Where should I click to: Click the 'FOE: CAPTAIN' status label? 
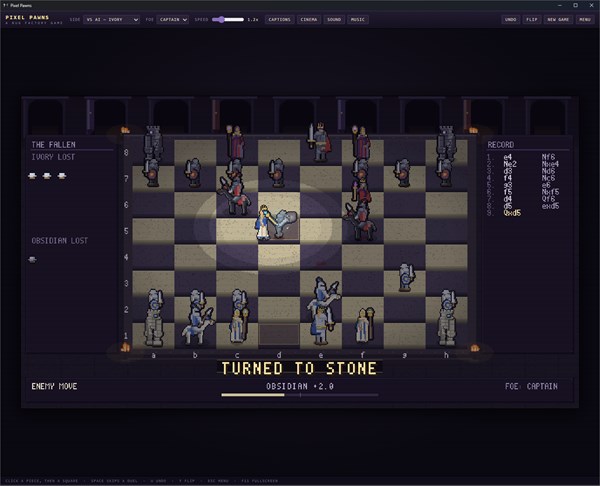point(531,387)
